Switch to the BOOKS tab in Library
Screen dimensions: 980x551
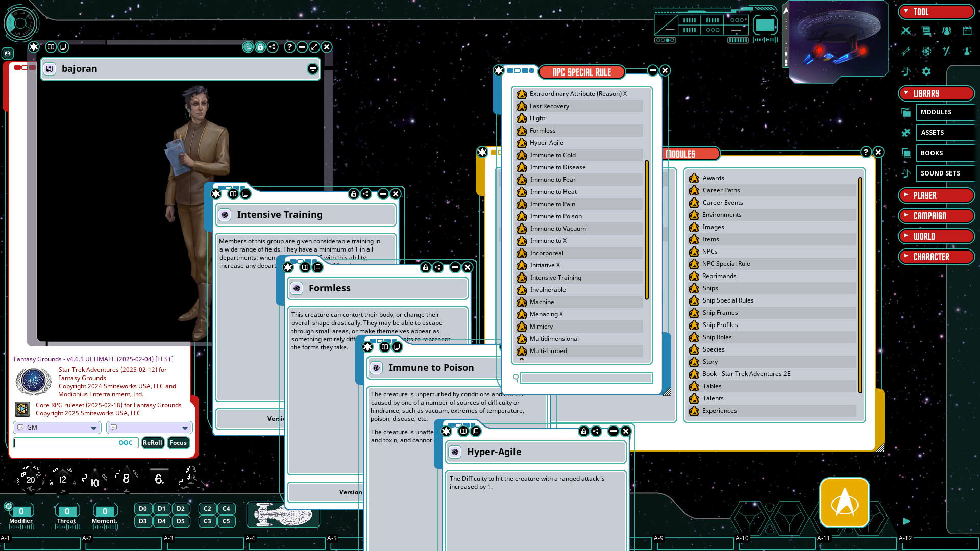tap(945, 153)
